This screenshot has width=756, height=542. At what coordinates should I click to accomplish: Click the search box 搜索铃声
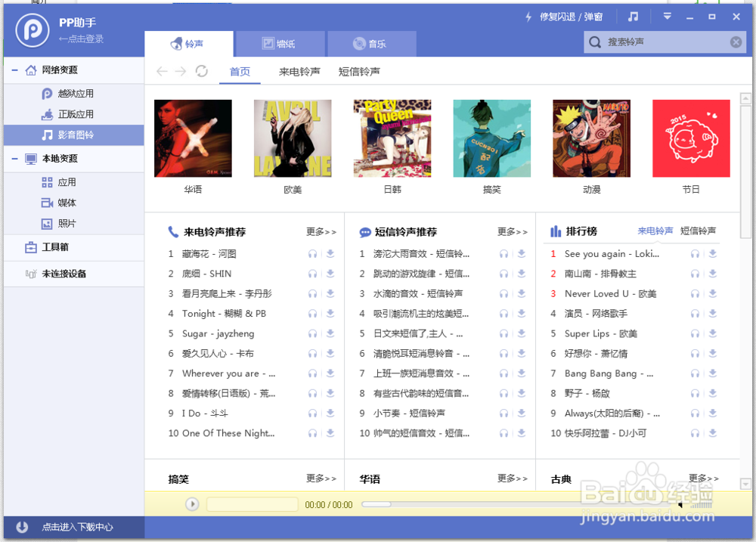click(x=666, y=42)
